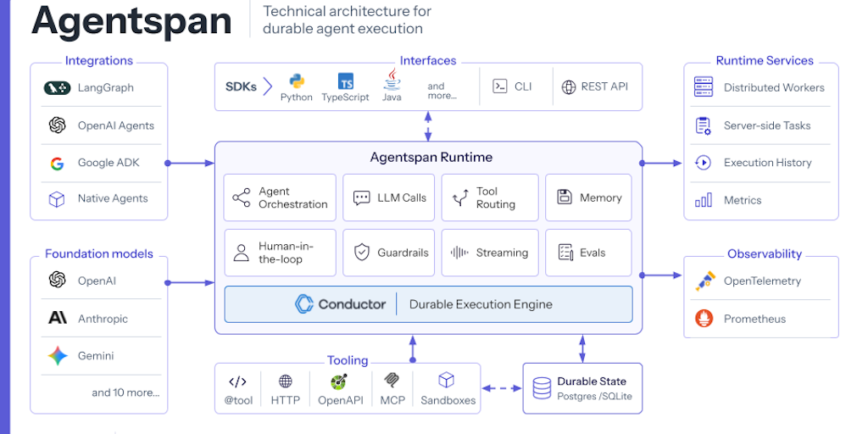Image resolution: width=868 pixels, height=434 pixels.
Task: Click the 'Anthropic' label
Action: 103,319
